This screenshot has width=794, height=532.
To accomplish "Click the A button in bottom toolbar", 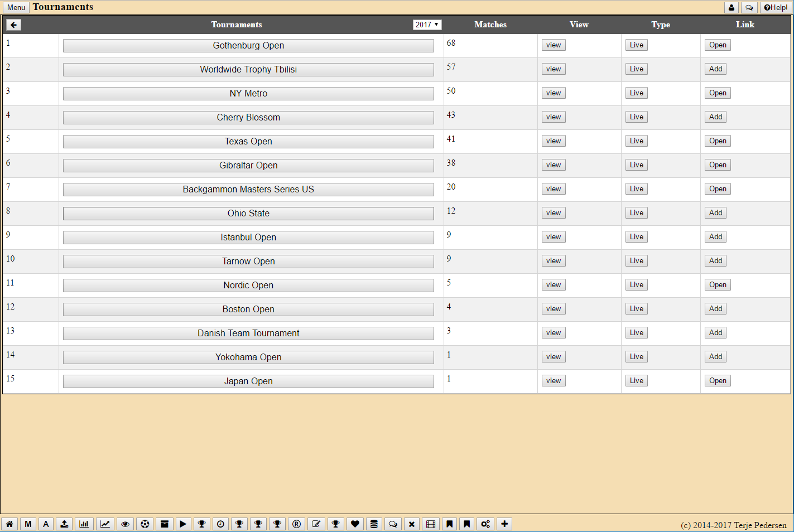I will [46, 524].
